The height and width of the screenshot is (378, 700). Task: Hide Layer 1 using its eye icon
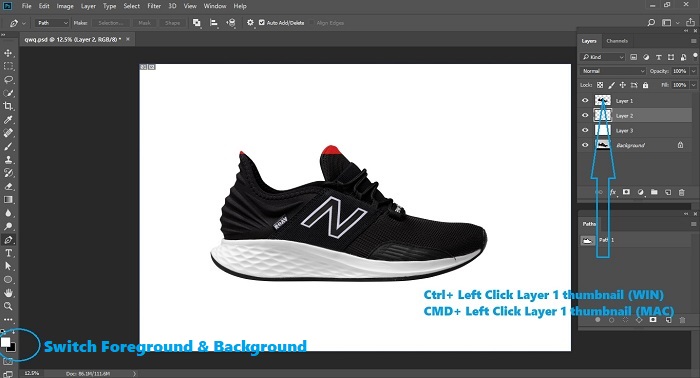(585, 100)
